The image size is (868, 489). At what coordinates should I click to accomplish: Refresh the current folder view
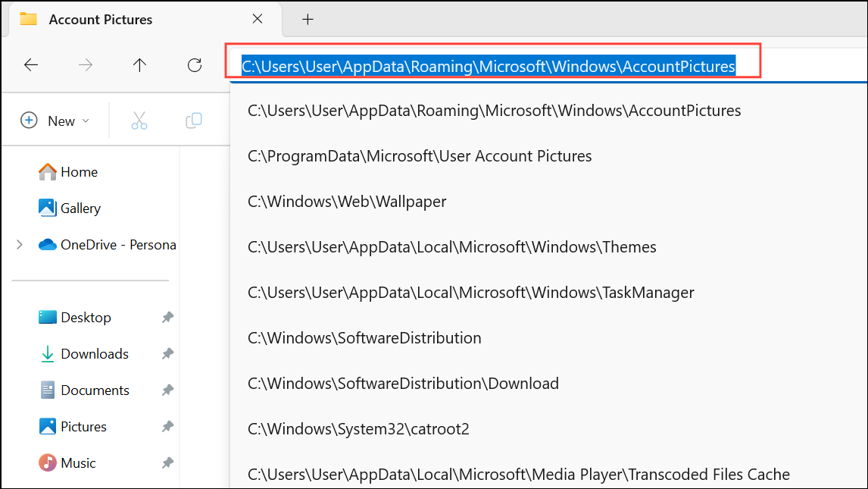[x=195, y=65]
